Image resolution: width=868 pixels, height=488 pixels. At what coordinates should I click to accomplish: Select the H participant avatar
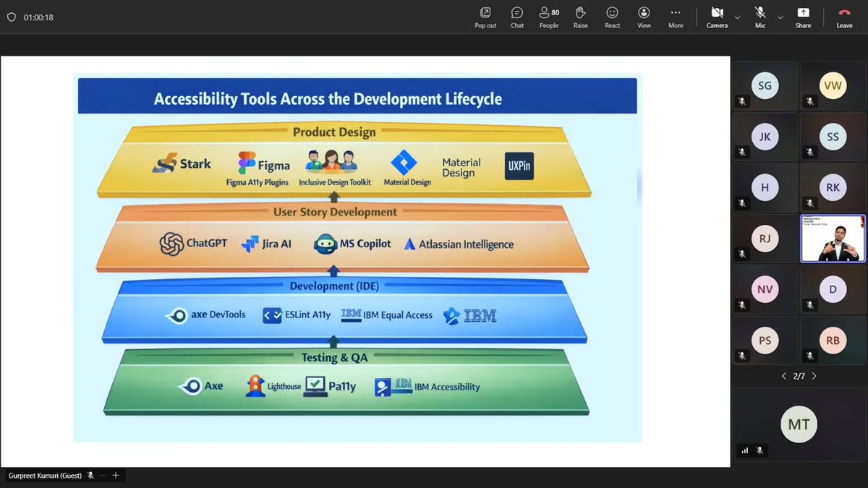(765, 188)
